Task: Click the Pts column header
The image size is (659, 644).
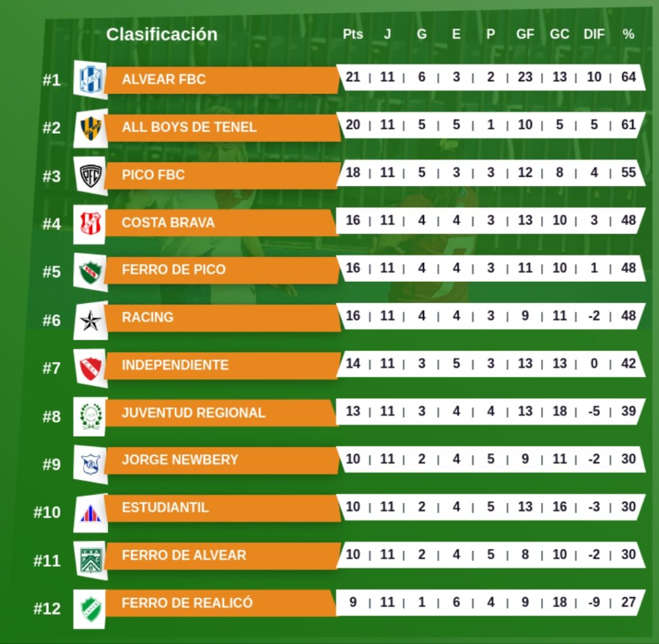Action: (x=353, y=34)
